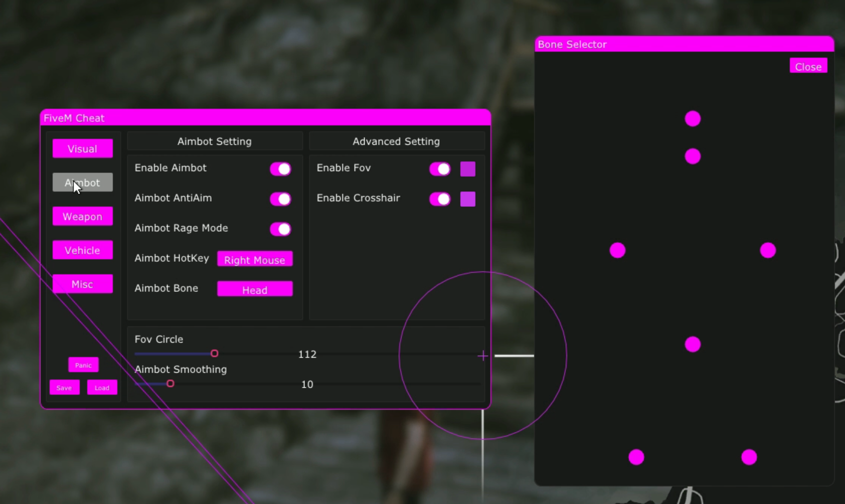Close the Bone Selector window
Viewport: 845px width, 504px height.
click(x=808, y=66)
